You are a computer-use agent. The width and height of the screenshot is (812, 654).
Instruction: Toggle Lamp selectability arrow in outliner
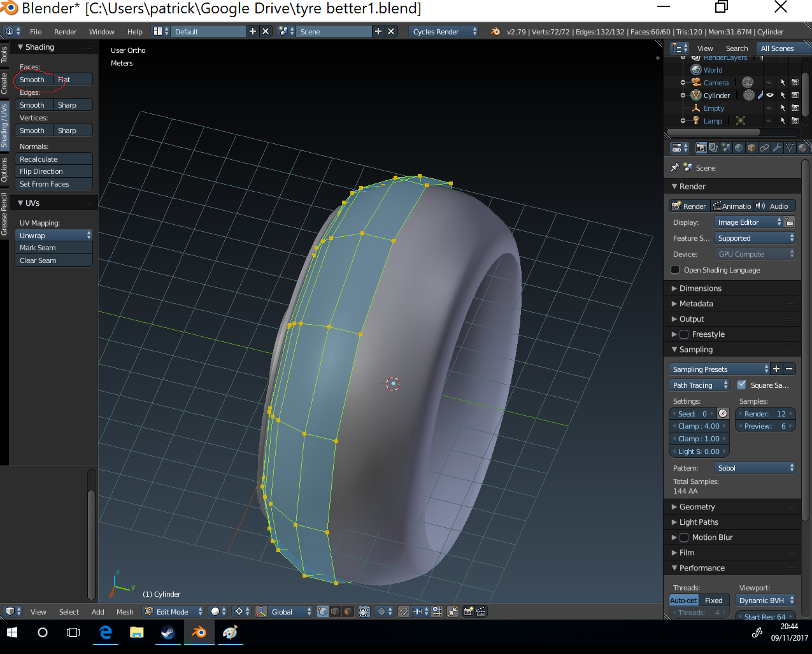click(783, 120)
